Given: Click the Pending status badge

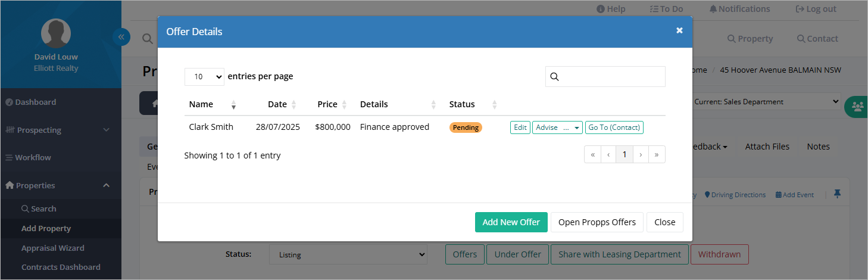Looking at the screenshot, I should click(x=466, y=127).
